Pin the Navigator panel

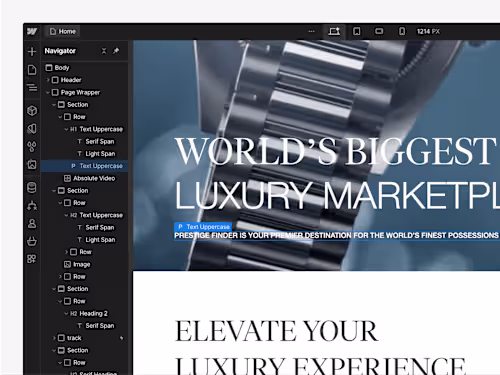point(116,51)
